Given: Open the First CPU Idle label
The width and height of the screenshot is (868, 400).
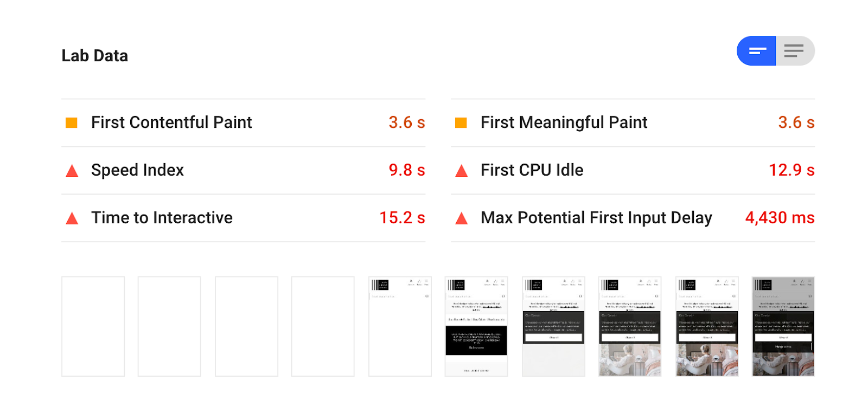Looking at the screenshot, I should click(532, 170).
